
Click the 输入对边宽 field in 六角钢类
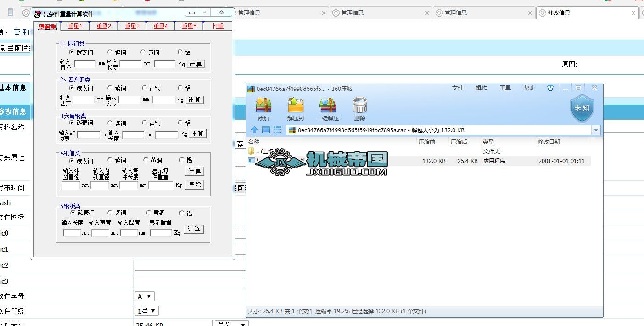pyautogui.click(x=88, y=135)
